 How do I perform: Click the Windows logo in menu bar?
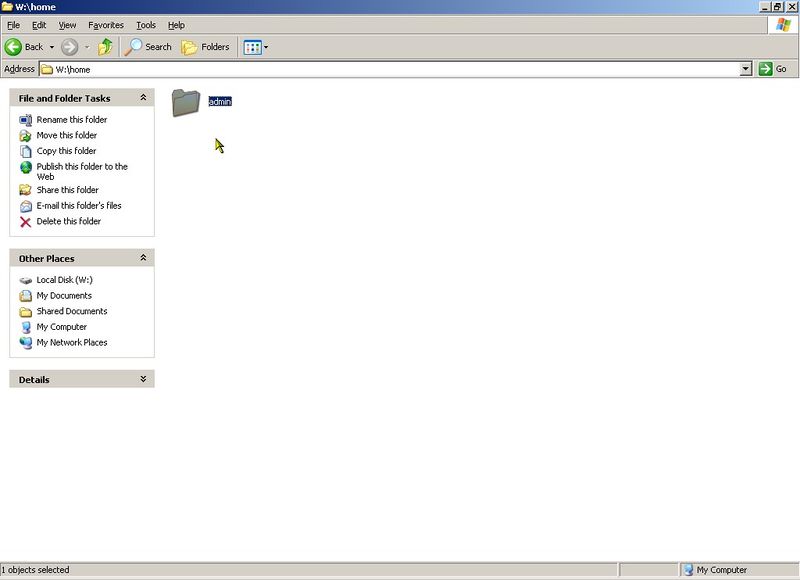[x=783, y=24]
